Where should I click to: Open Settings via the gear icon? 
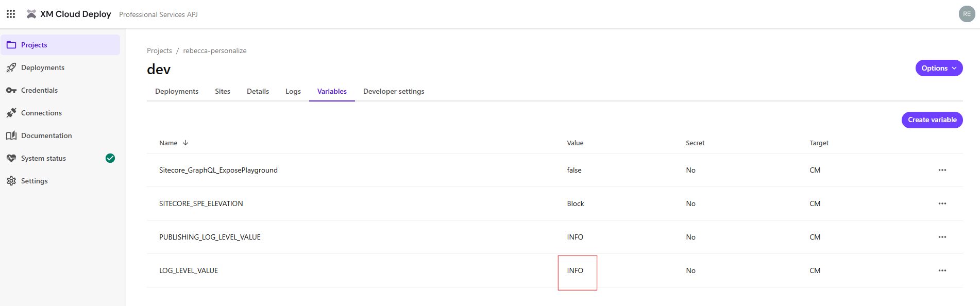[11, 181]
